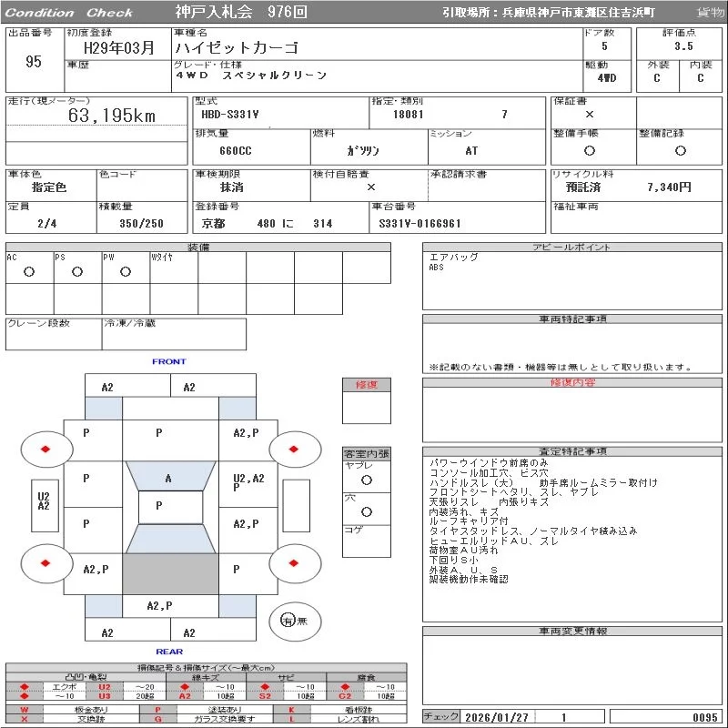The width and height of the screenshot is (728, 728).
Task: Click the number 0095 at the bottom
Action: point(704,717)
